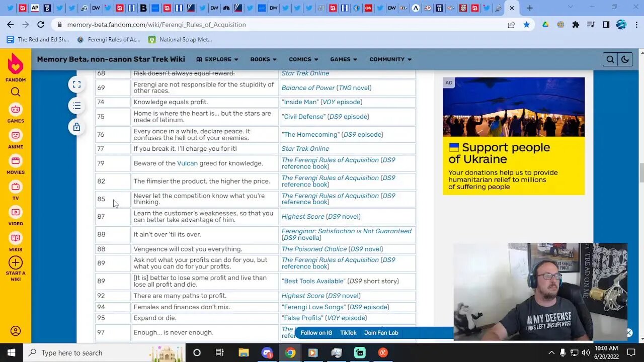Open the Video section in Fandom sidebar

pyautogui.click(x=16, y=216)
